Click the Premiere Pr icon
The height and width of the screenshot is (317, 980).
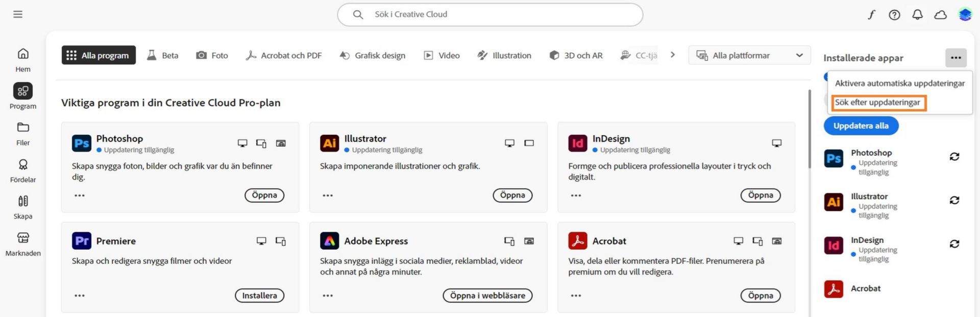tap(82, 241)
